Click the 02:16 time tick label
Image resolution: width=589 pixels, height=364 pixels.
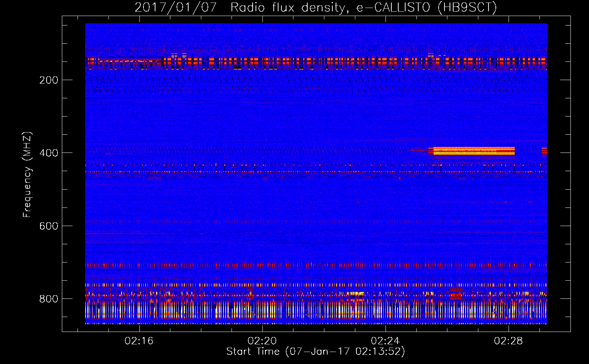pyautogui.click(x=139, y=341)
